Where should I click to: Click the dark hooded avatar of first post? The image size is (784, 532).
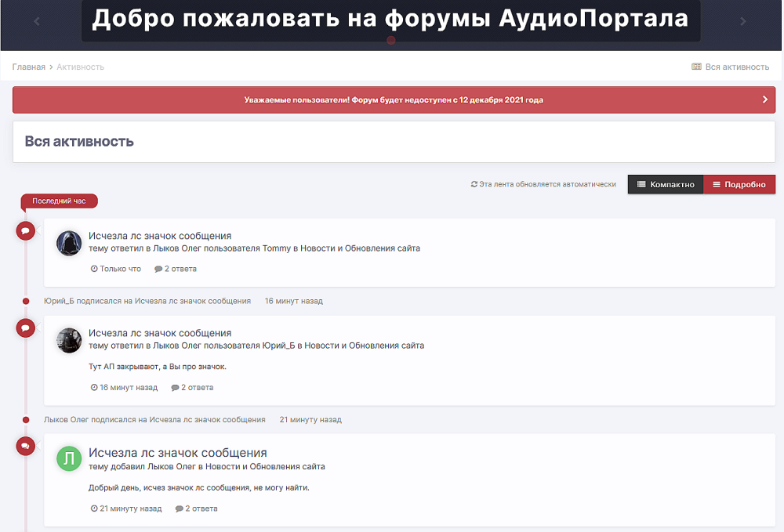pos(69,243)
